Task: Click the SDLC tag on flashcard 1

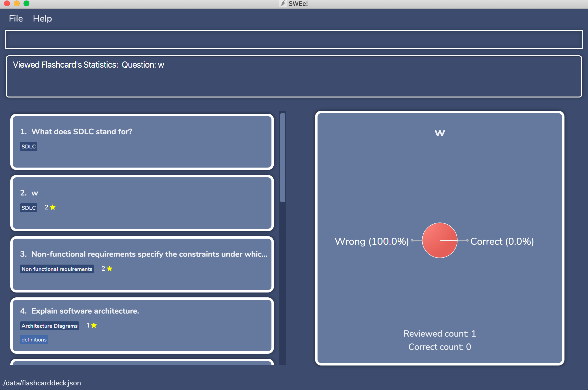Action: tap(29, 146)
